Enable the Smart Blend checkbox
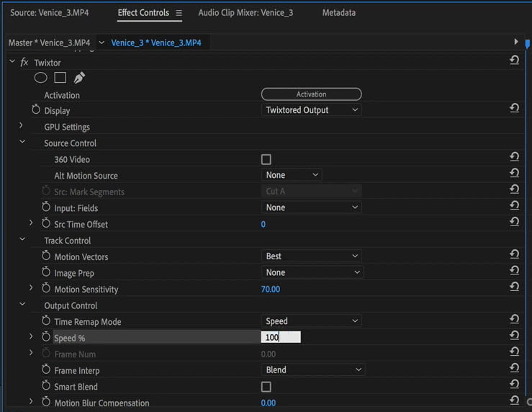 click(x=266, y=387)
